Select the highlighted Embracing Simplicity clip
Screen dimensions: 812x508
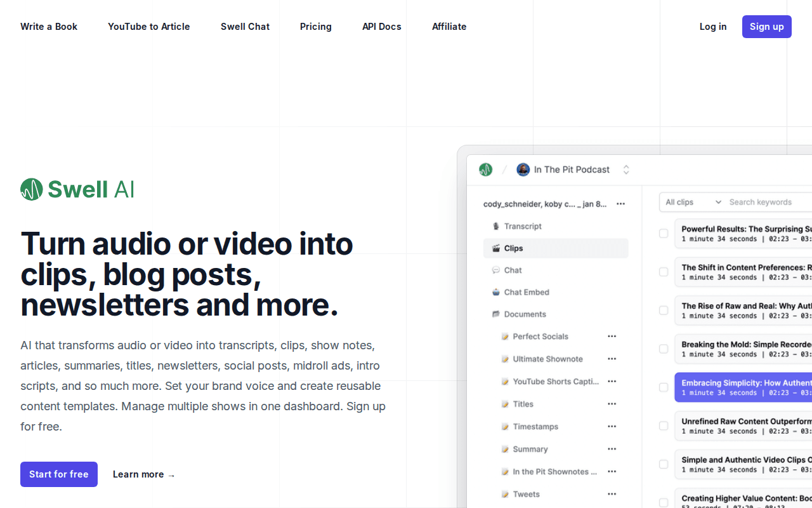(x=743, y=387)
